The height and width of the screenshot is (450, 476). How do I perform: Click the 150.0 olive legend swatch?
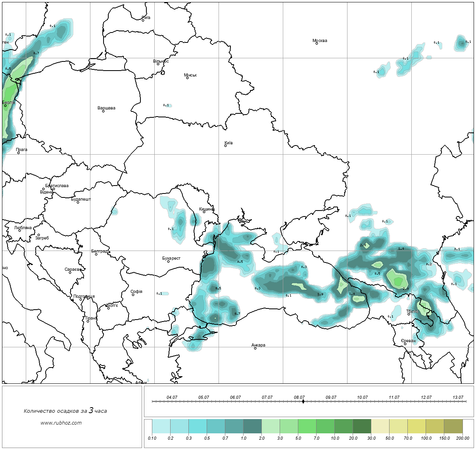click(x=453, y=427)
